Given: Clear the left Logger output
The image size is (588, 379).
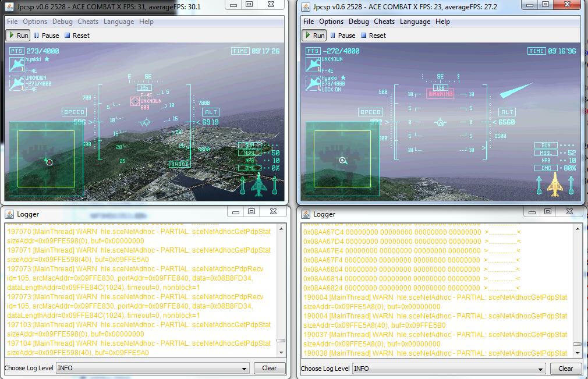Looking at the screenshot, I should point(269,368).
